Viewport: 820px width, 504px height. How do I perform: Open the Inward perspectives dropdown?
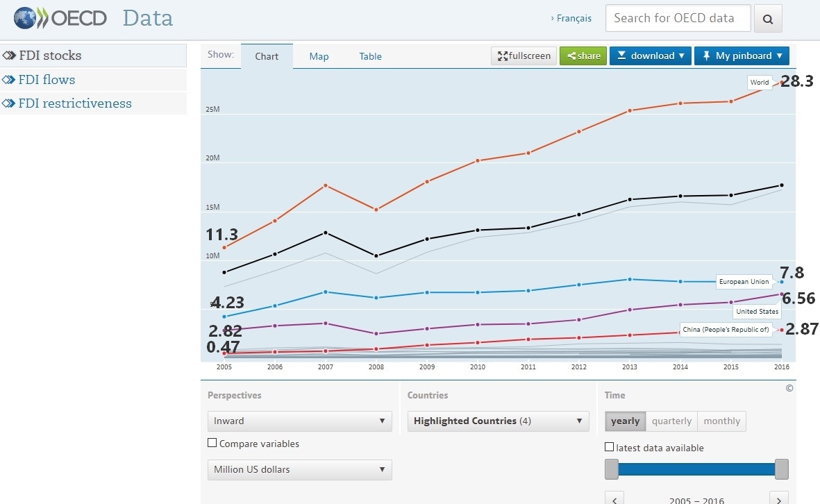point(299,421)
